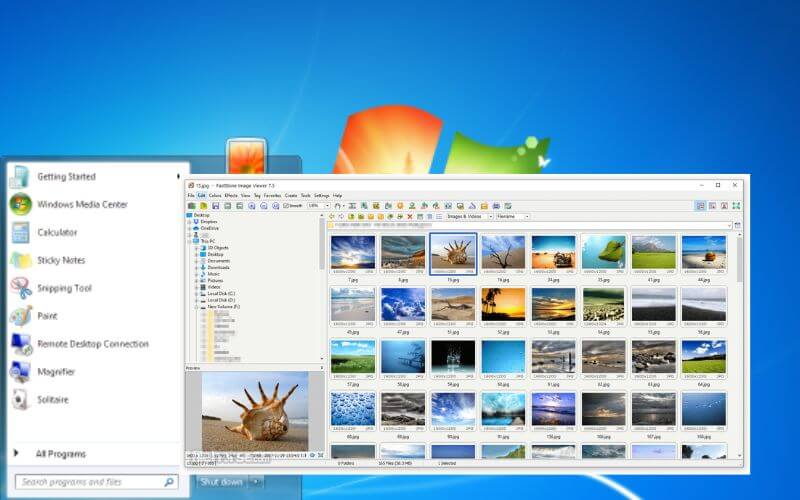The height and width of the screenshot is (500, 800).
Task: Select Downloads folder in the folder tree
Action: 218,268
